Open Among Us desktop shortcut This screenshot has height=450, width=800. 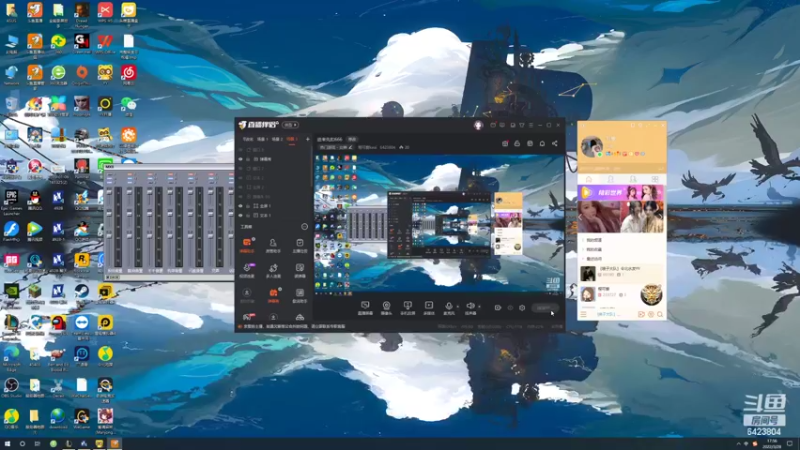click(x=58, y=324)
